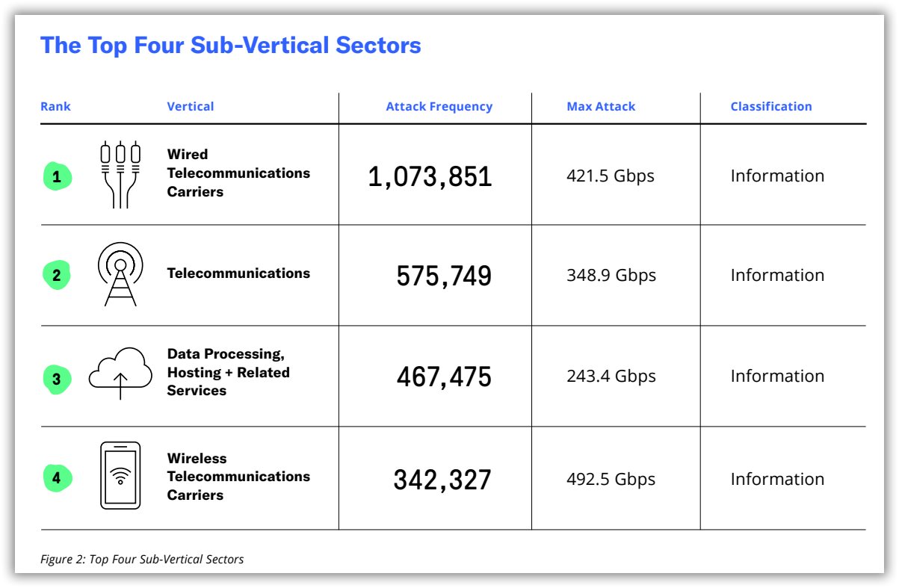The width and height of the screenshot is (899, 588).
Task: Click the Data Processing, Hosting + Related Services label
Action: point(229,372)
